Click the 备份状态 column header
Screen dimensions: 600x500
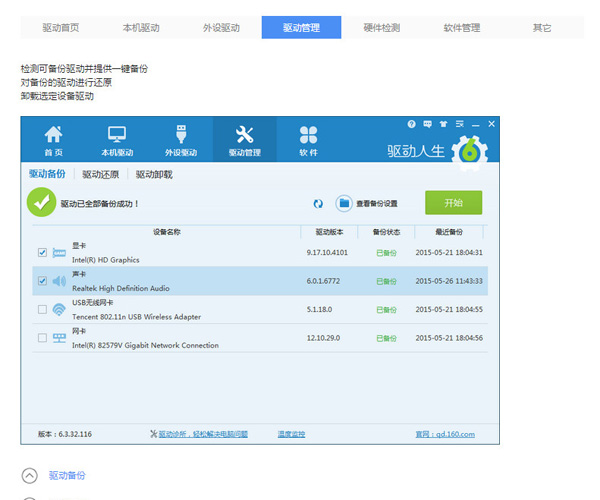pyautogui.click(x=386, y=232)
